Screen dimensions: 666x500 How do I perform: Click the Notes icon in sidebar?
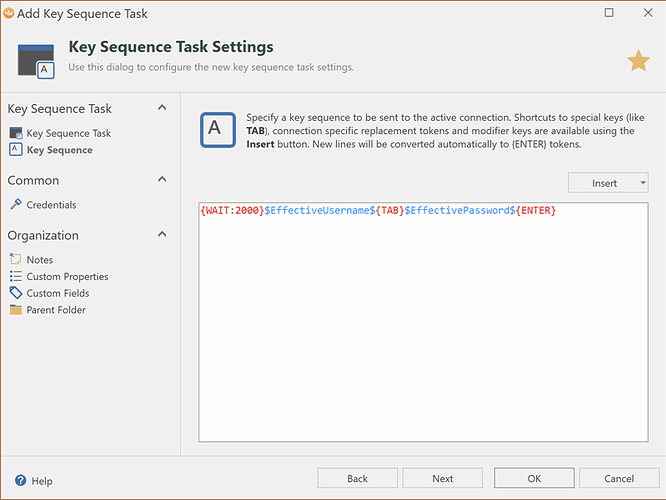coord(16,260)
